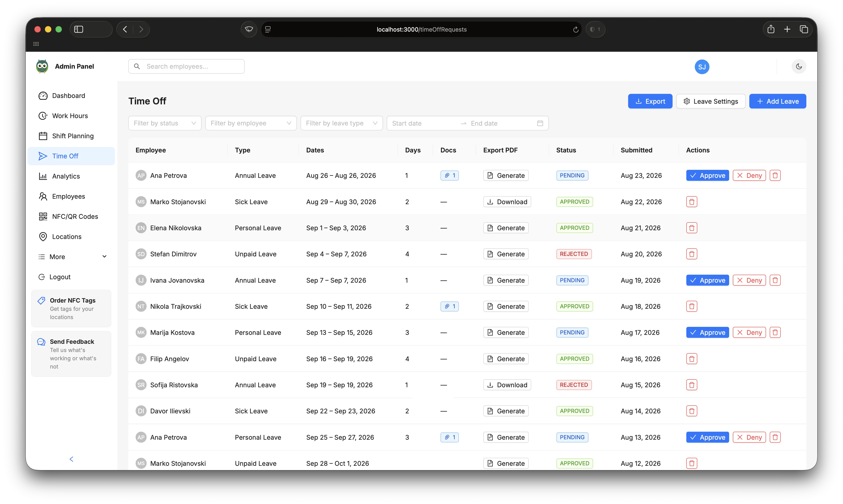Go back with browser back arrow

(125, 30)
